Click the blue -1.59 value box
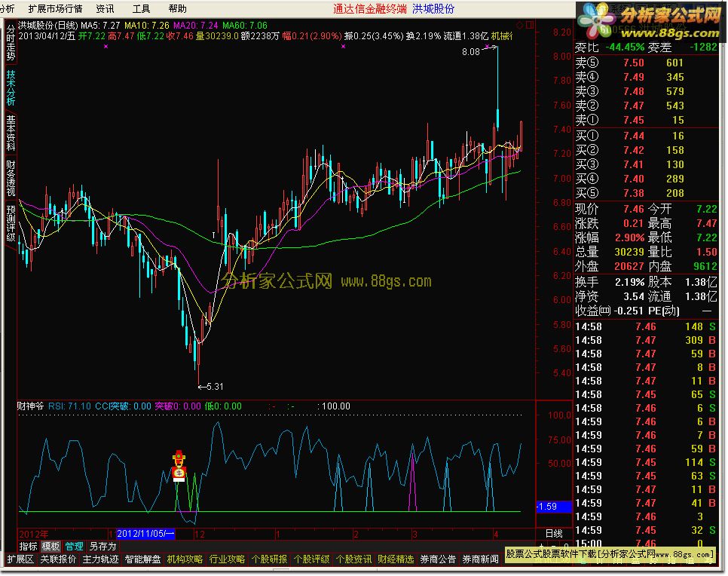 pyautogui.click(x=554, y=507)
